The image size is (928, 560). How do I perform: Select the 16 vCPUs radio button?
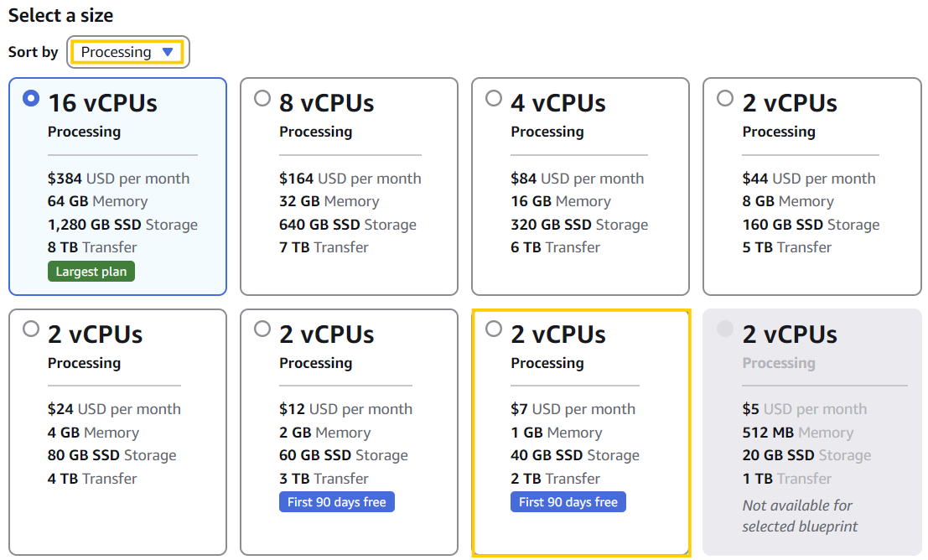(31, 98)
